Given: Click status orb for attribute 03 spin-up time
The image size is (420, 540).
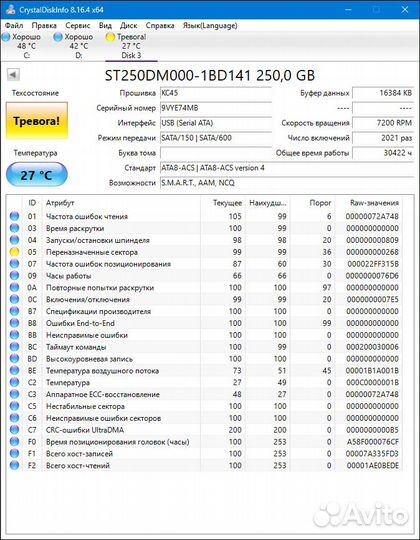Looking at the screenshot, I should click(x=14, y=228).
